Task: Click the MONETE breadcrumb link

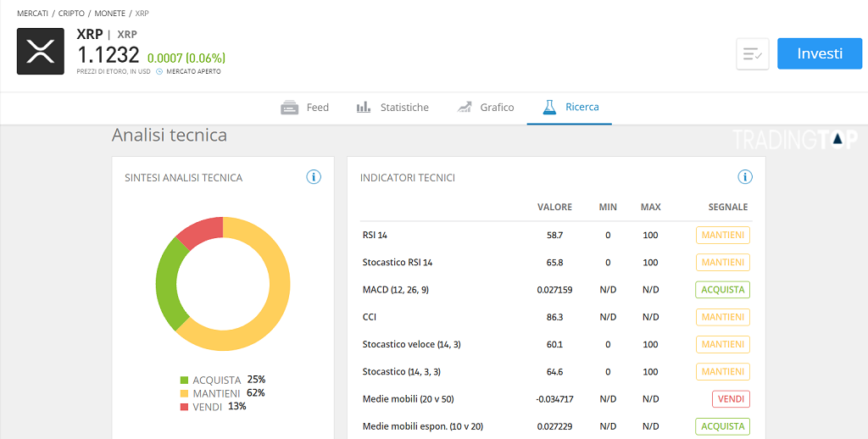Action: coord(109,14)
